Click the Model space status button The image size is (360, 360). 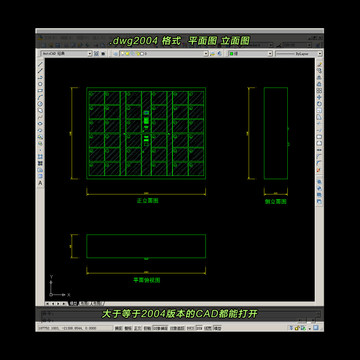218,328
